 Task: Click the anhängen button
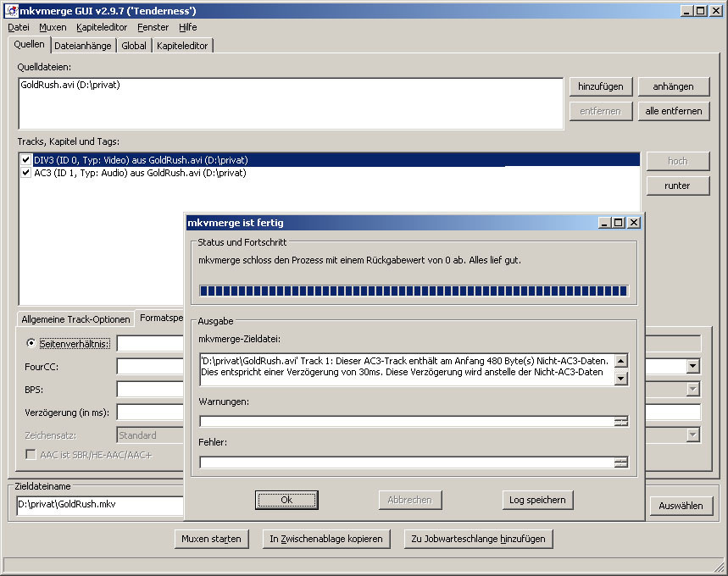(673, 86)
